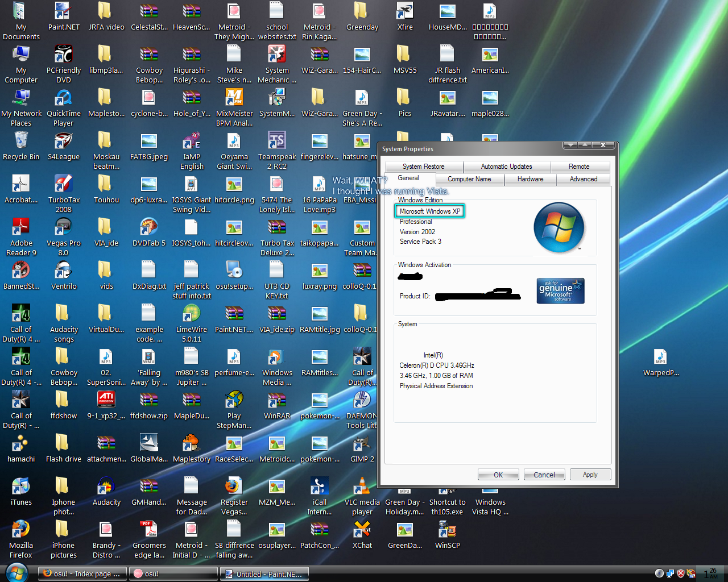This screenshot has width=728, height=582.
Task: Click the taskbar clock
Action: point(712,573)
